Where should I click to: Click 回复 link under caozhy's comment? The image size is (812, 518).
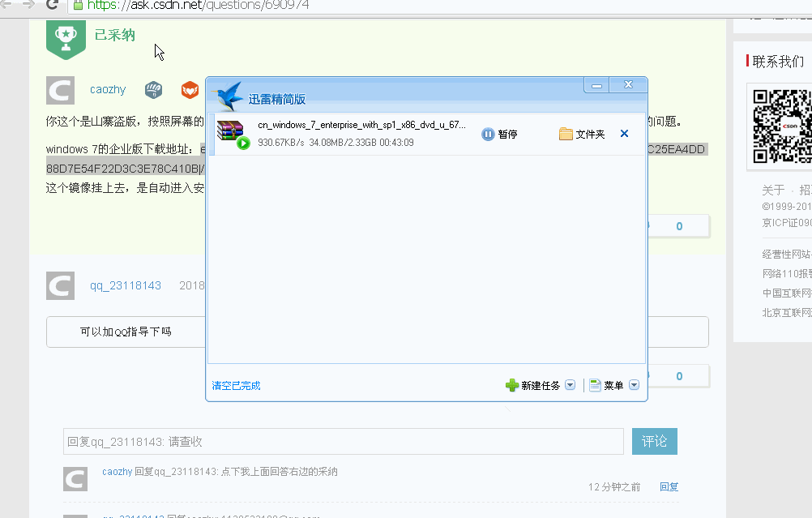pyautogui.click(x=669, y=487)
